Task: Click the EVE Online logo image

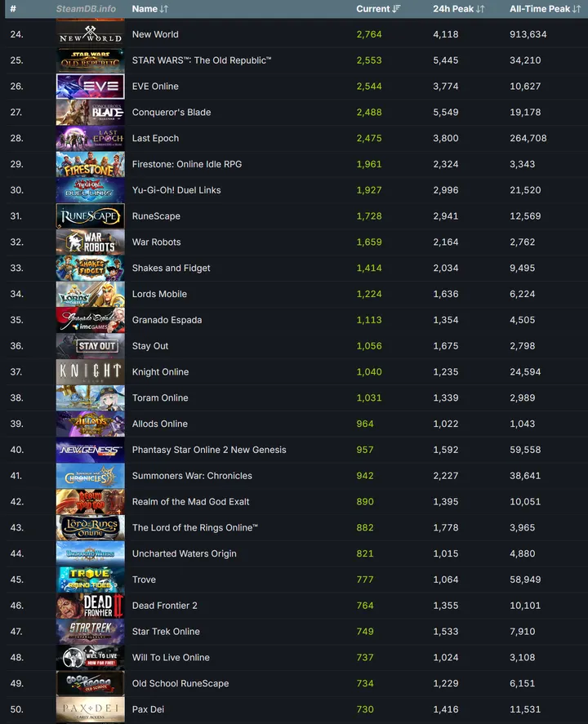Action: pyautogui.click(x=91, y=87)
